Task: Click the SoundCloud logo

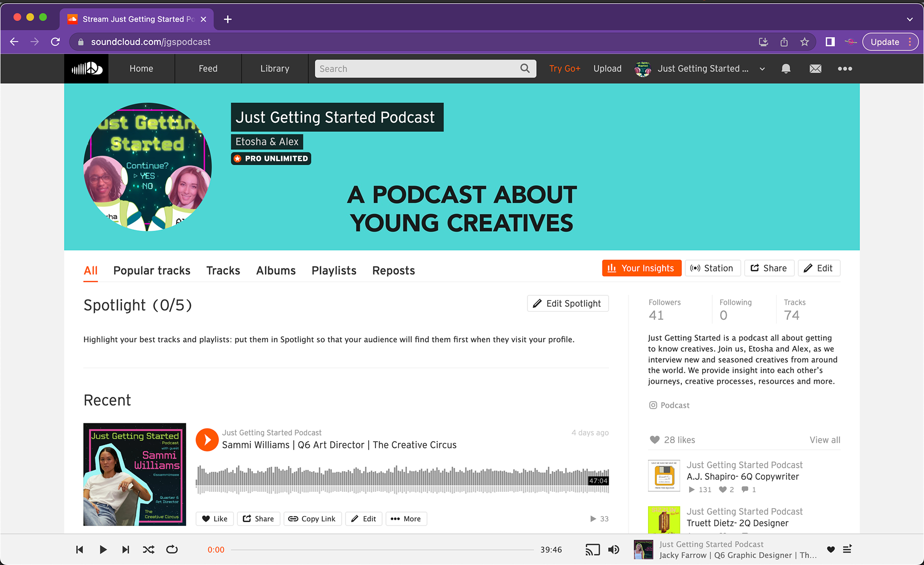Action: [87, 68]
